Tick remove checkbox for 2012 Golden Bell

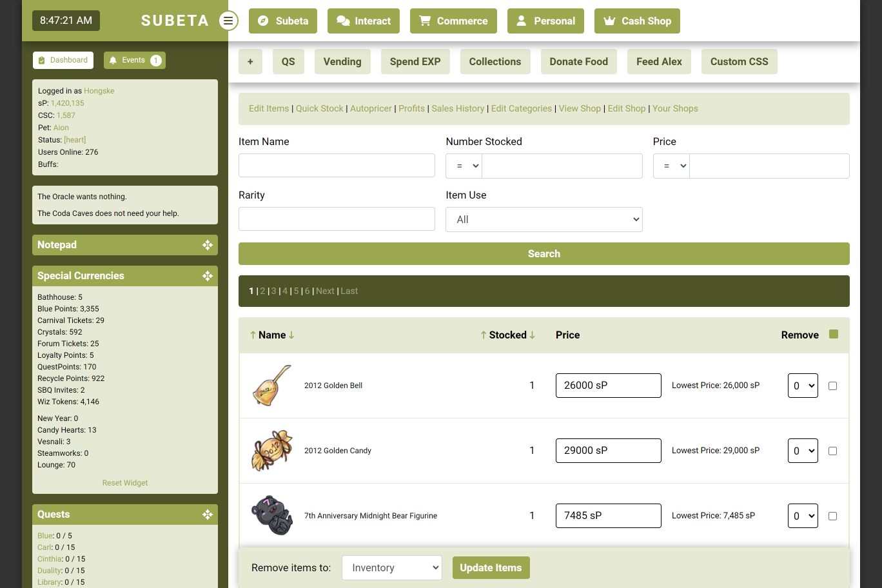point(832,386)
